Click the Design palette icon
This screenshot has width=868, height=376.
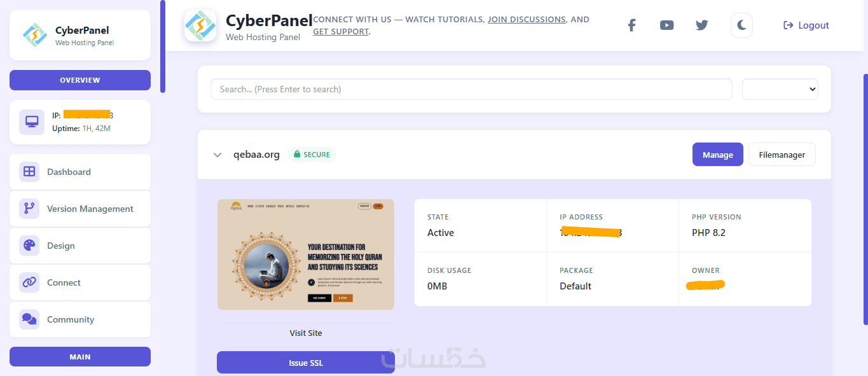tap(29, 246)
